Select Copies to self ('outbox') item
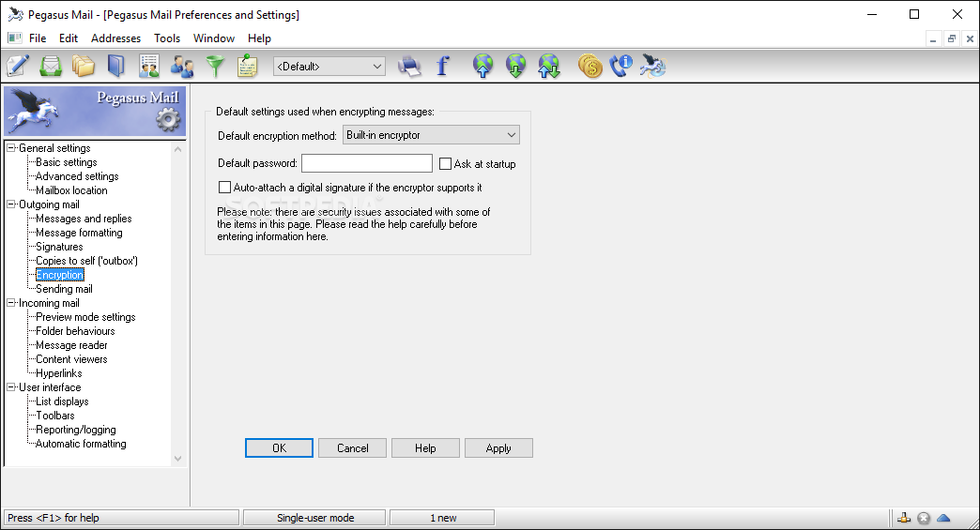This screenshot has height=530, width=980. [x=87, y=261]
